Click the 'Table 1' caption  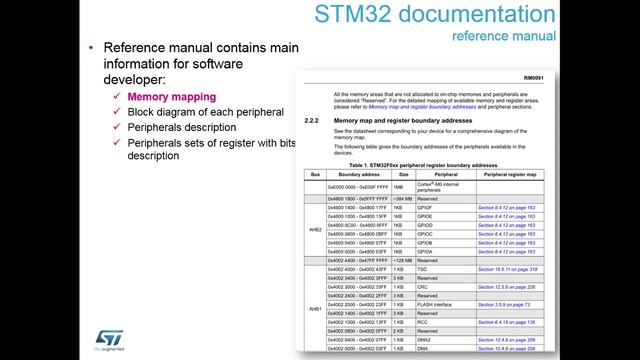click(x=423, y=165)
